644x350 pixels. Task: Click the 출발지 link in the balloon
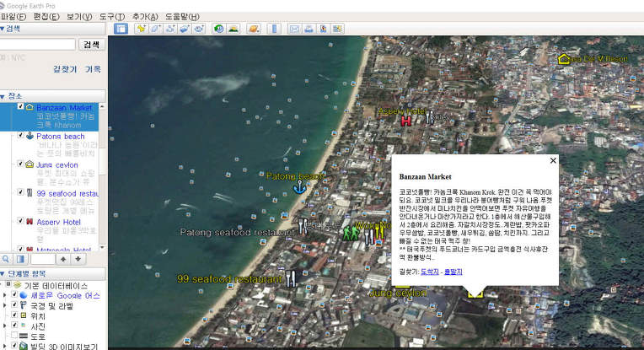[x=453, y=272]
